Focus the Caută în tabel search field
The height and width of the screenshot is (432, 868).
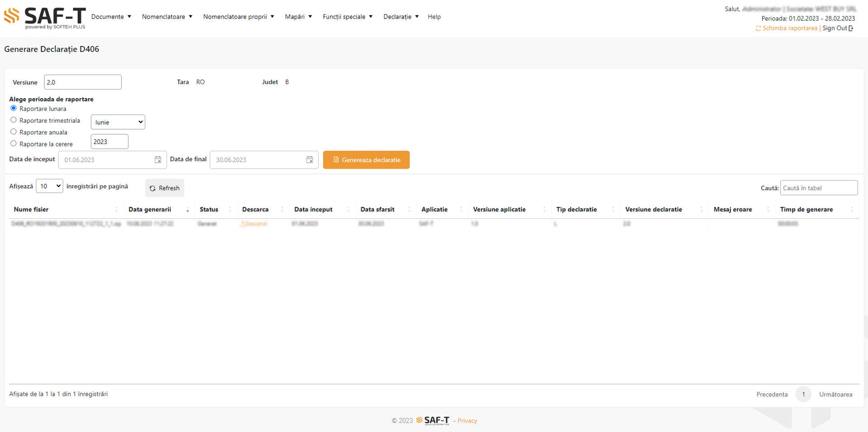coord(818,188)
